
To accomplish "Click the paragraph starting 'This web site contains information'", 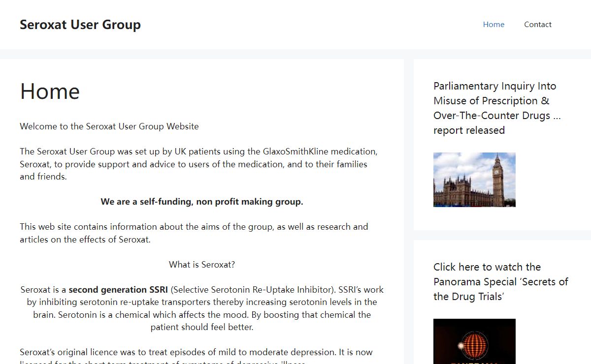I will pyautogui.click(x=194, y=233).
